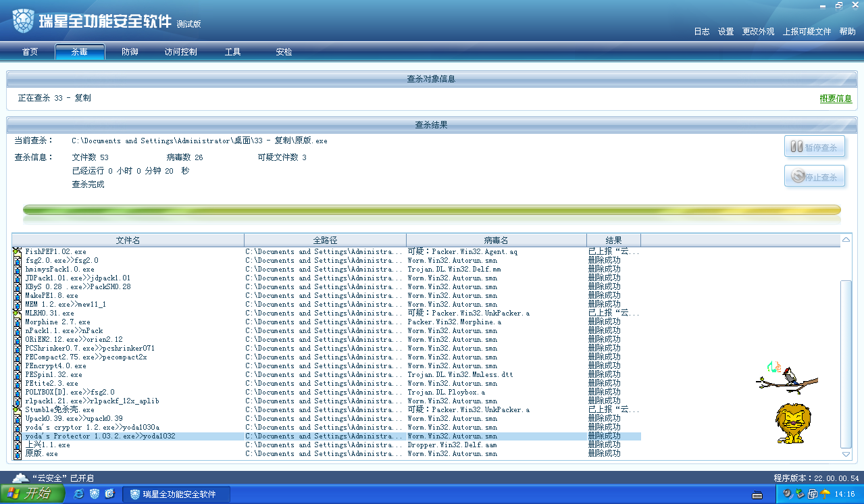The image size is (864, 504).
Task: Sort by 文件名 column header
Action: coord(128,240)
